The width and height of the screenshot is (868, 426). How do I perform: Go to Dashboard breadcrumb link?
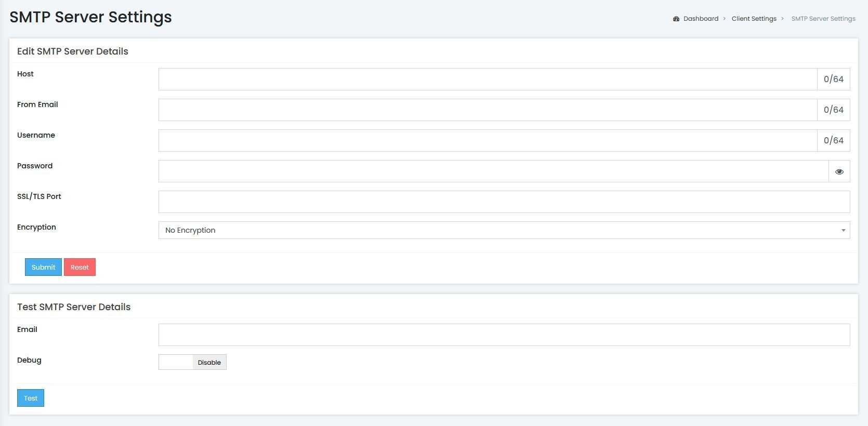coord(701,19)
